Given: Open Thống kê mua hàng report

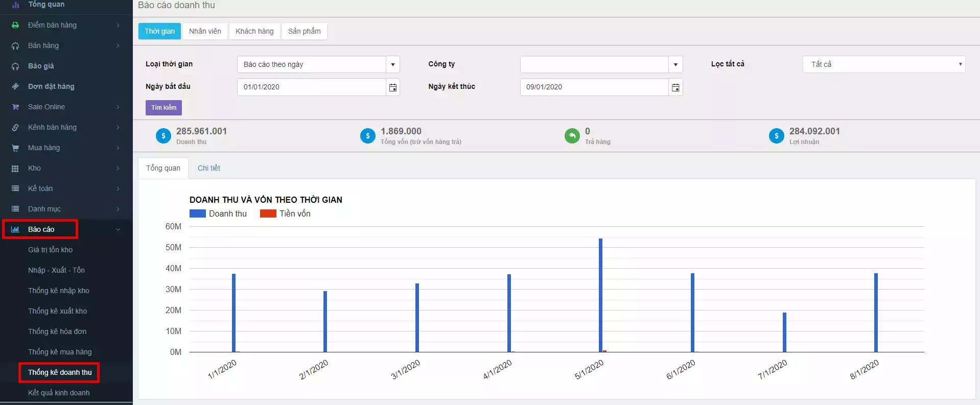Looking at the screenshot, I should pos(60,352).
